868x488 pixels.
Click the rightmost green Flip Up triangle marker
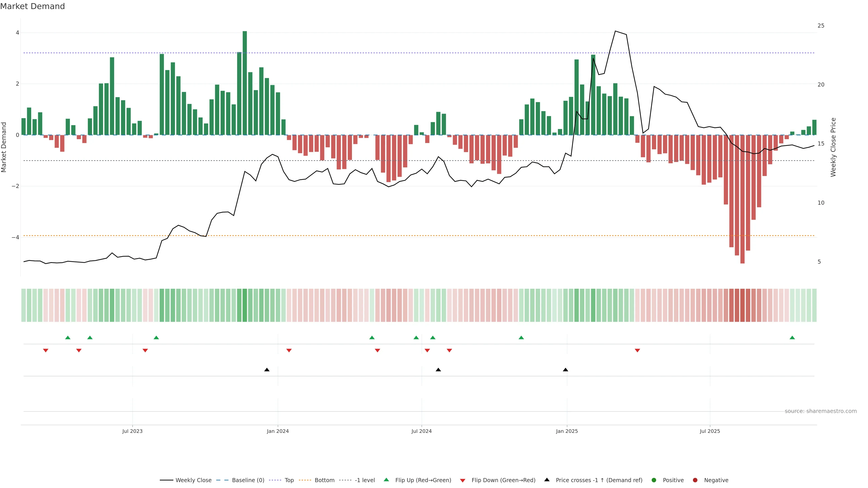792,338
